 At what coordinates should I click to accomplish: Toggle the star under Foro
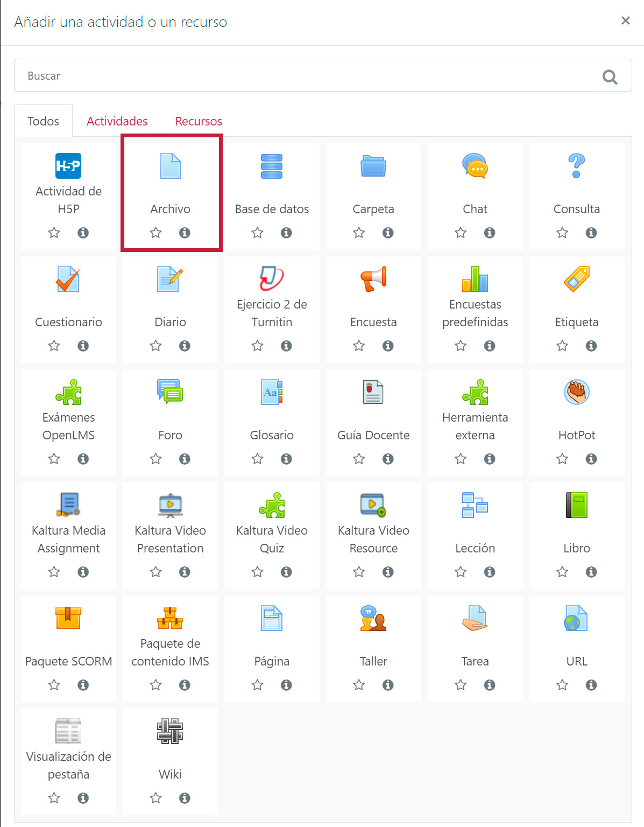pos(155,459)
